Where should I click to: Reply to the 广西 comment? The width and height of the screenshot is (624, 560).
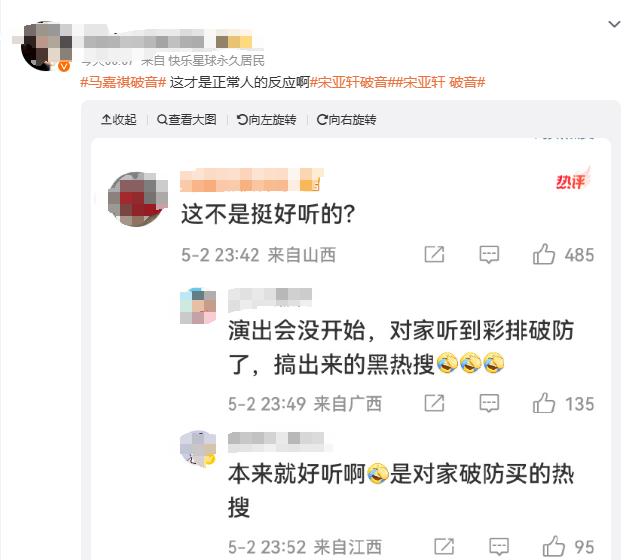pos(489,403)
